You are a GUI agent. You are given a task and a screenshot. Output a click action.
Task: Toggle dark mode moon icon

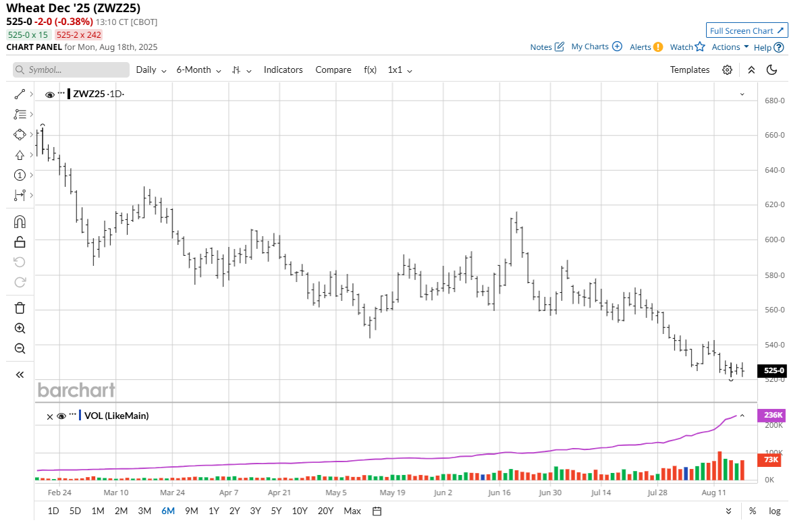point(772,69)
